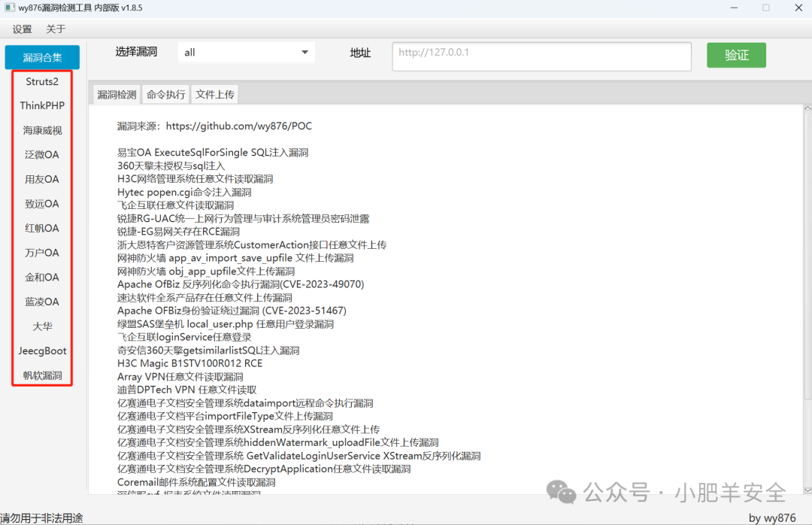
Task: Click the 亿赛通 importFileType文件上传漏洞 line
Action: [226, 416]
